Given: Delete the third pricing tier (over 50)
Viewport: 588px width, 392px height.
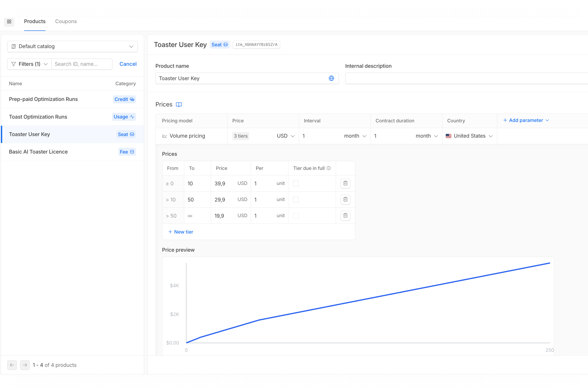Looking at the screenshot, I should [x=345, y=215].
